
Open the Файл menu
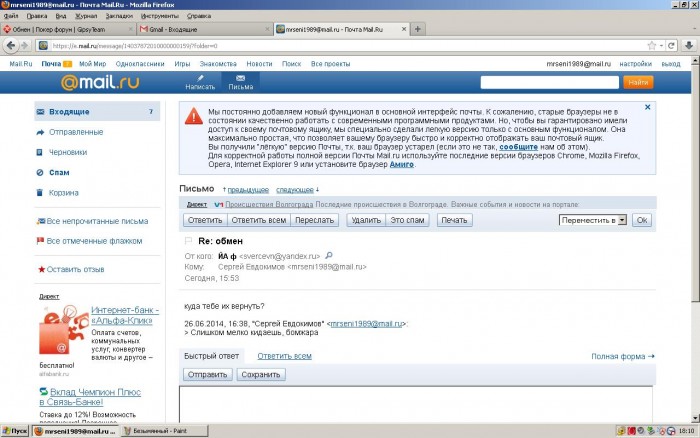11,16
